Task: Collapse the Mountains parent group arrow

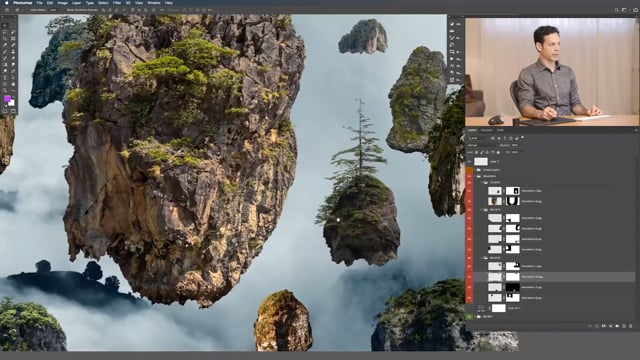Action: [475, 176]
